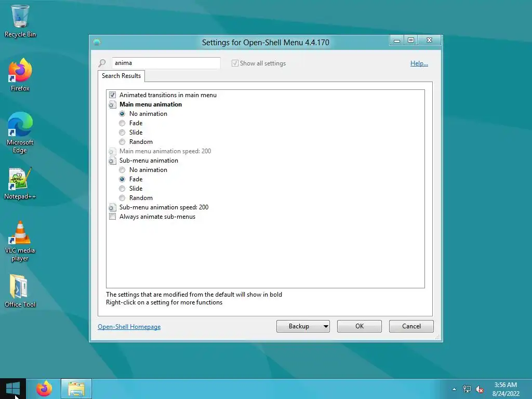Open the Backup dropdown button
The height and width of the screenshot is (399, 532).
pos(303,326)
